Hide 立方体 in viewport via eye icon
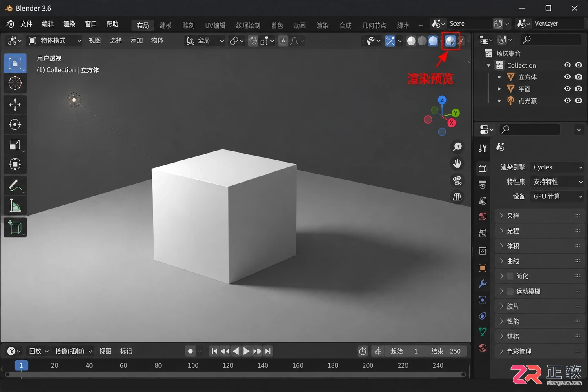 tap(568, 77)
